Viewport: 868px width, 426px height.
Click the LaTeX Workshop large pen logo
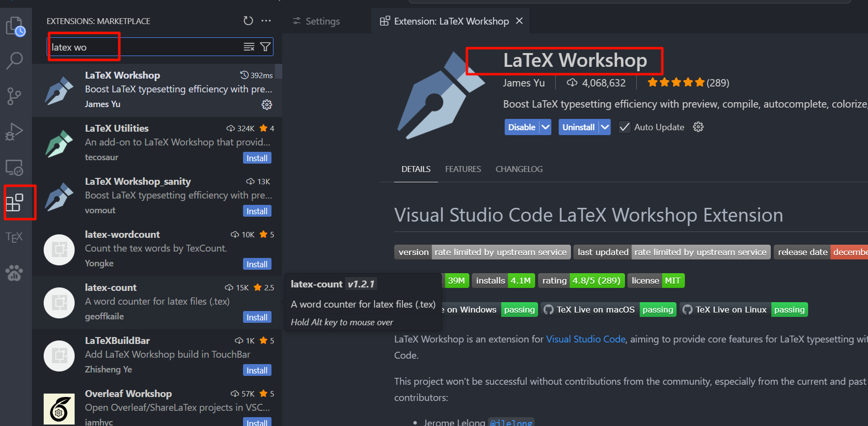coord(440,96)
